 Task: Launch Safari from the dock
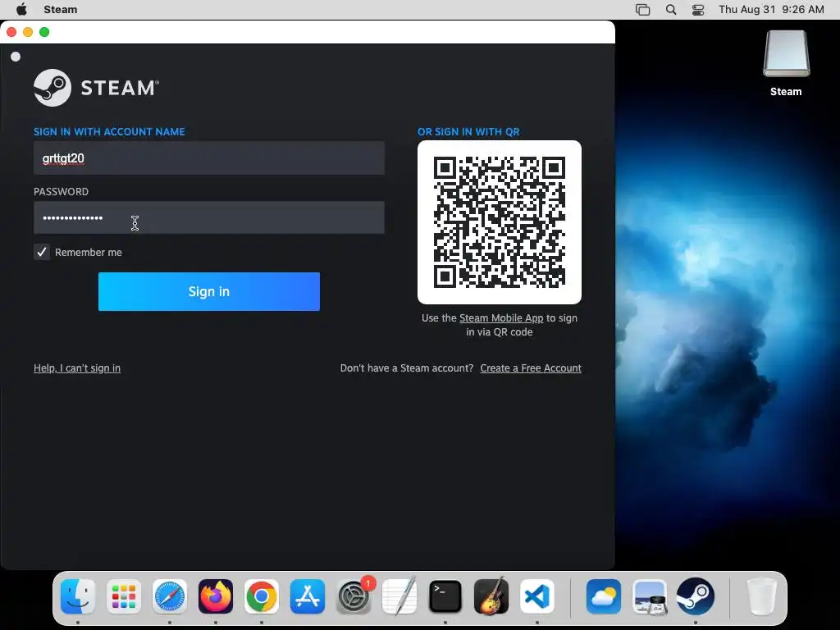(170, 596)
